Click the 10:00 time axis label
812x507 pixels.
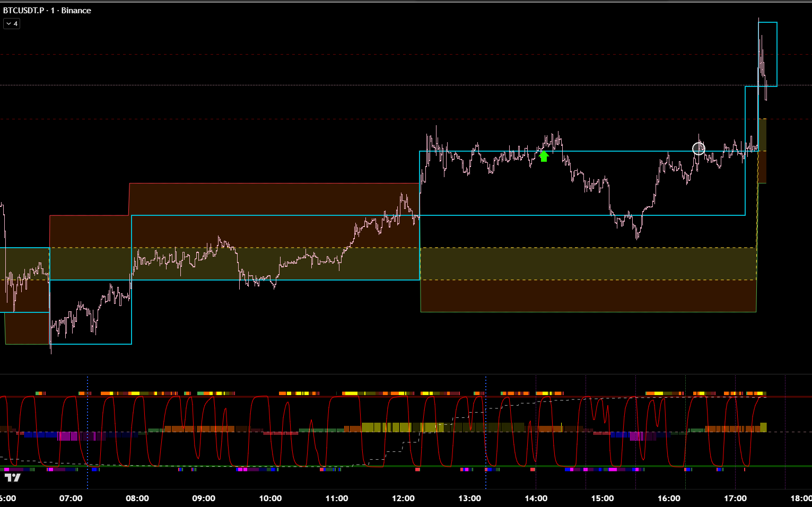270,498
